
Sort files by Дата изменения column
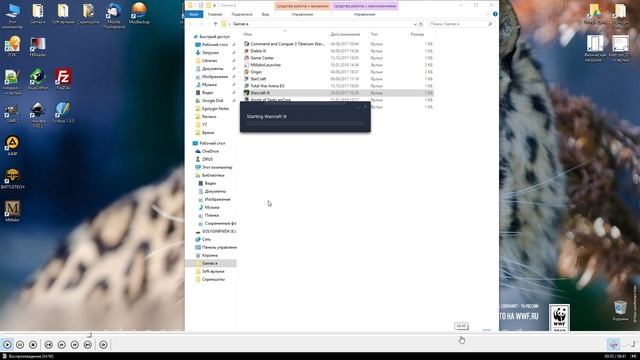(x=345, y=35)
